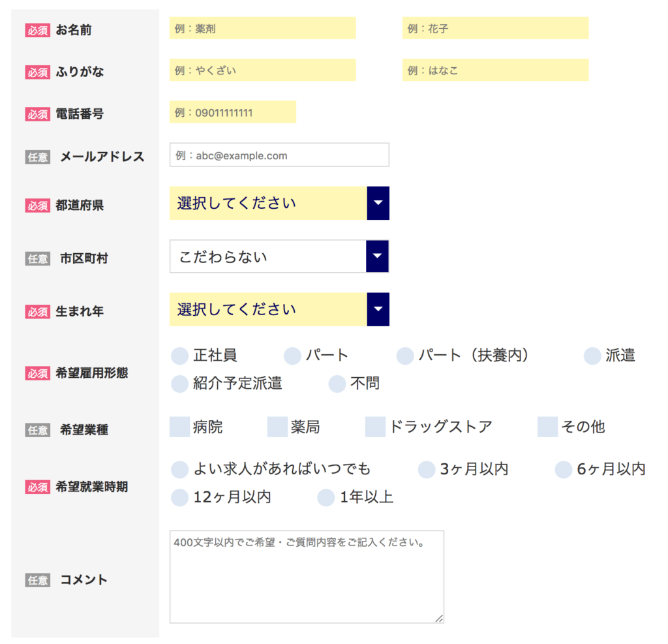This screenshot has height=644, width=668.
Task: Check ドラッグストア as a preferred industry
Action: (x=374, y=425)
